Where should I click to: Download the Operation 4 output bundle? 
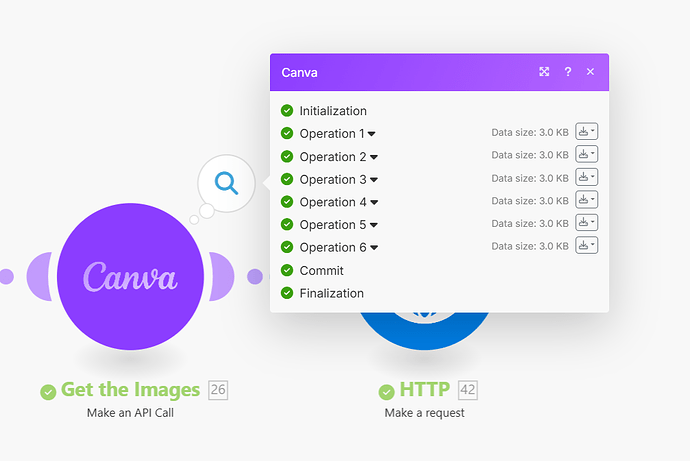pyautogui.click(x=586, y=200)
